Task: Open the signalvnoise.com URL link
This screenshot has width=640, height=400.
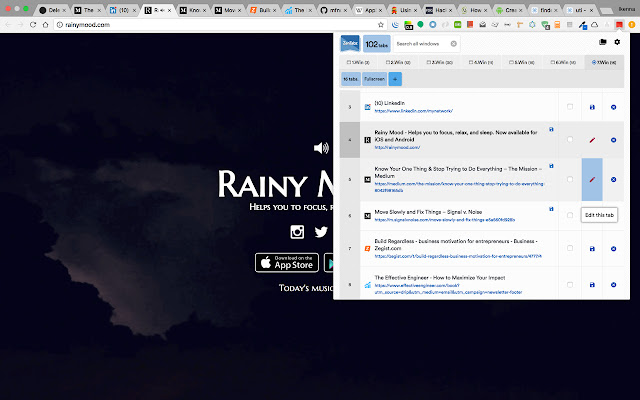Action: tap(444, 220)
